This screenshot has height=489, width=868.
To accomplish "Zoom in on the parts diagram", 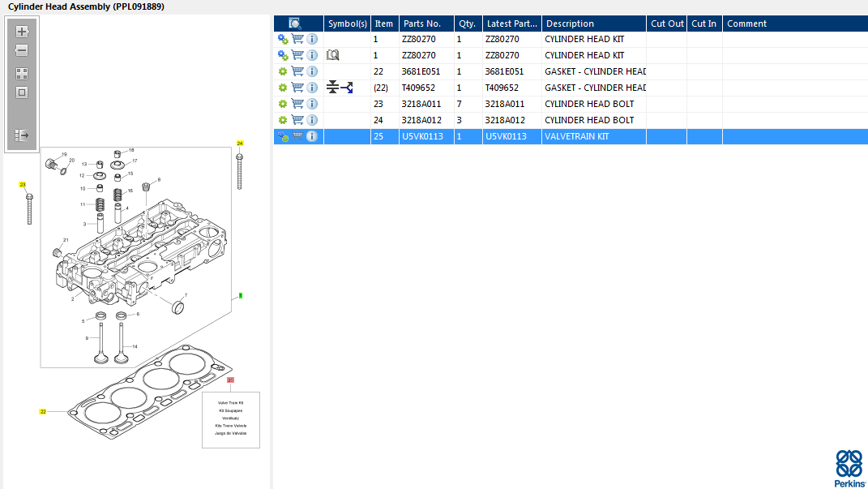I will point(22,32).
